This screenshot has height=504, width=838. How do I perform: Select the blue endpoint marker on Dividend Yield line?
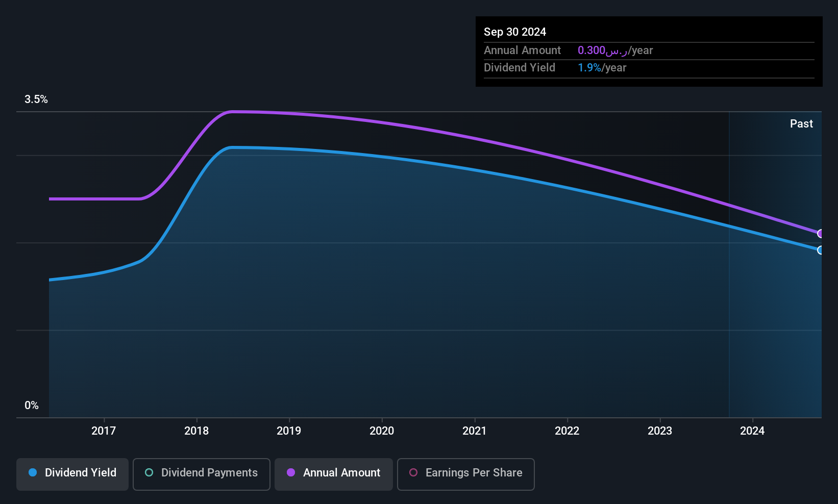point(821,250)
